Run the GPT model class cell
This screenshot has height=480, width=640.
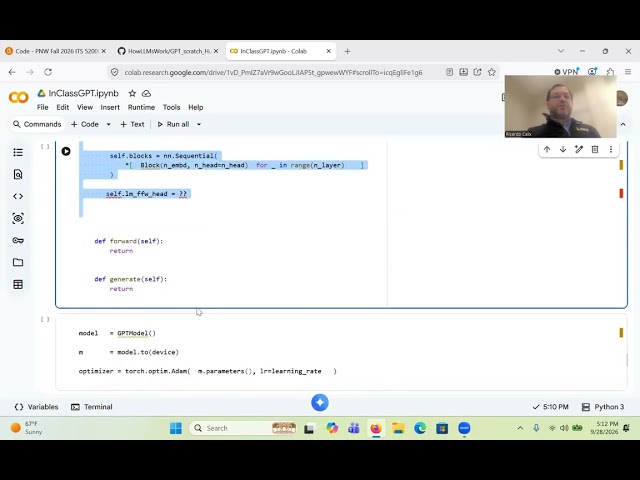66,151
